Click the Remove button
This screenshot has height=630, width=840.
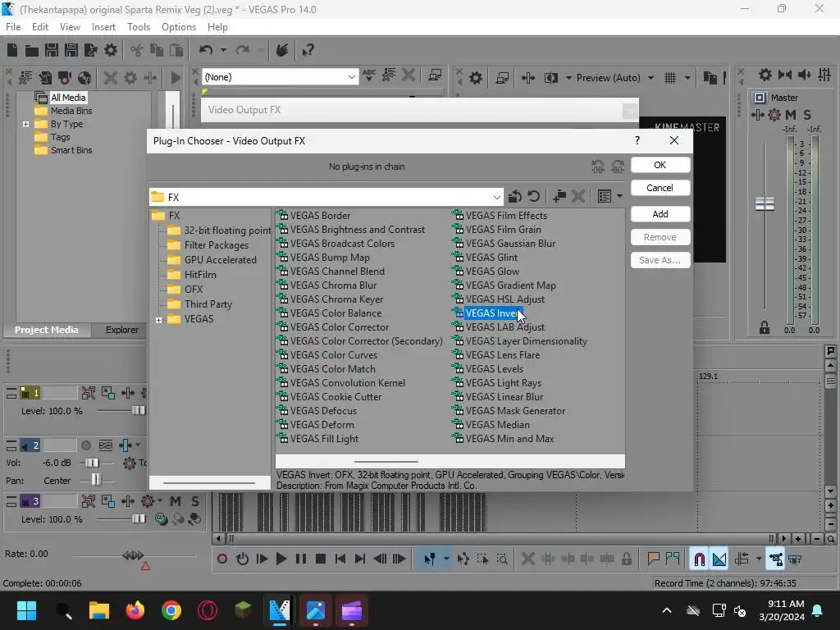(660, 237)
